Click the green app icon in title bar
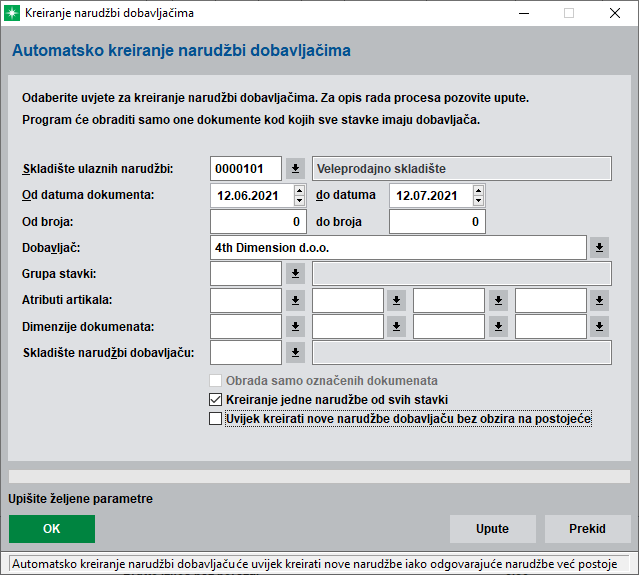 tap(12, 13)
